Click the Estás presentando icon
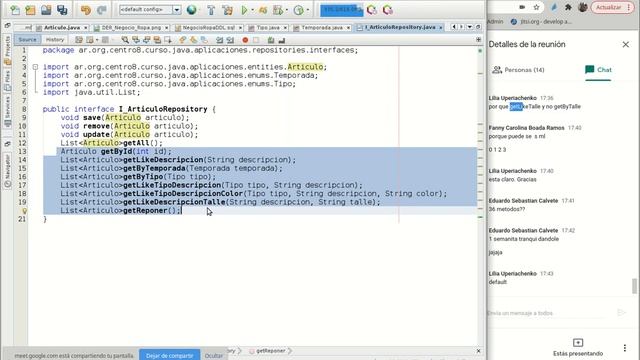The width and height of the screenshot is (640, 360). (x=578, y=342)
